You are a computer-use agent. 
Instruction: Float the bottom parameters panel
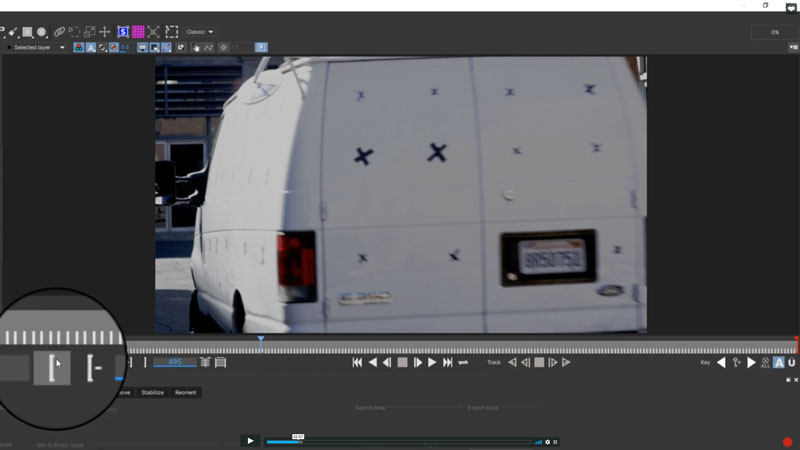point(788,380)
